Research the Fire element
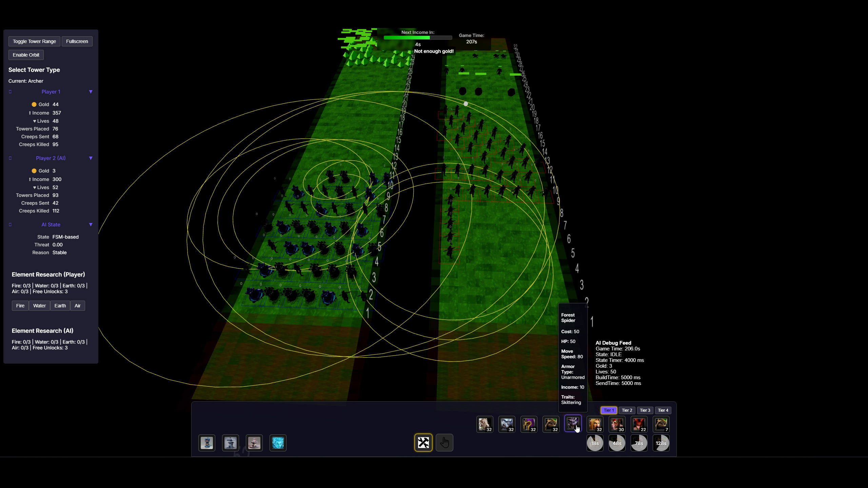868x488 pixels. 20,305
